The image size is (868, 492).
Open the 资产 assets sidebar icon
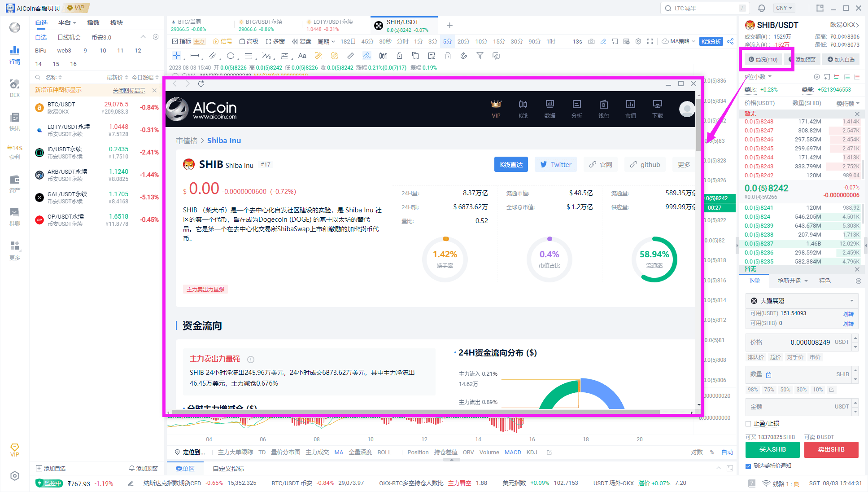[x=15, y=183]
